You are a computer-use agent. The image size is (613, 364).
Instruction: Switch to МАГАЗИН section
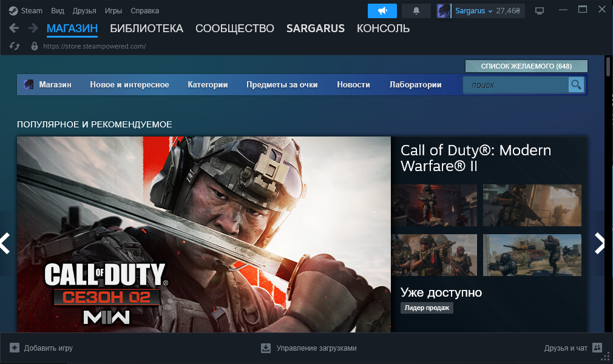[x=72, y=29]
